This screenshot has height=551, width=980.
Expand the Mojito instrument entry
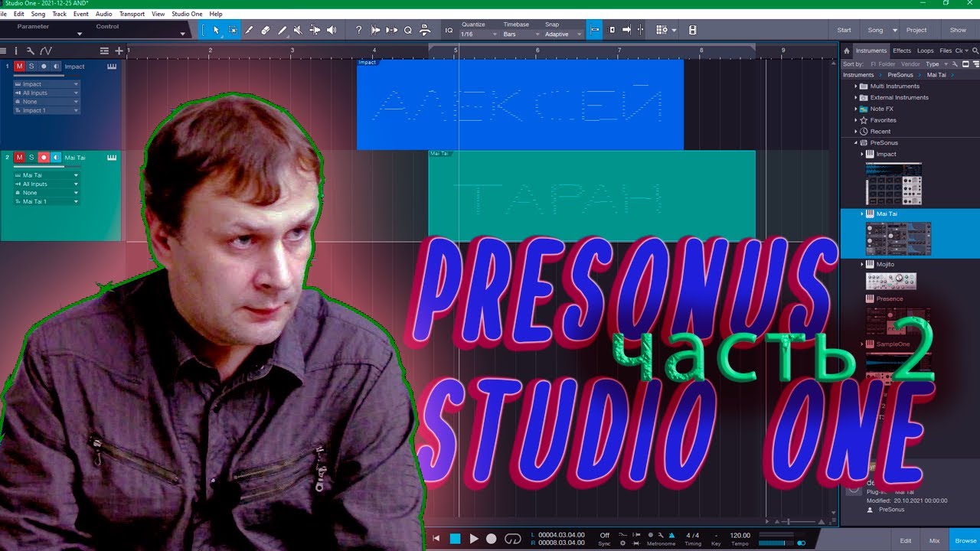861,264
